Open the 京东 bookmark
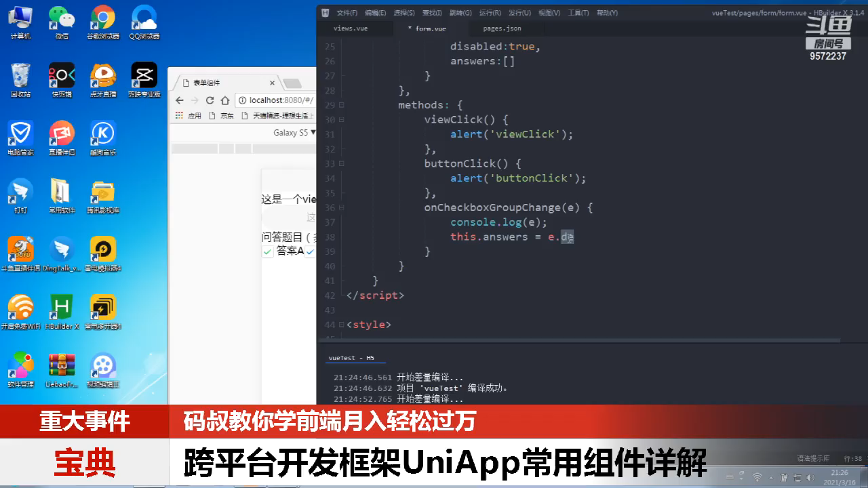Image resolution: width=868 pixels, height=488 pixels. point(221,116)
